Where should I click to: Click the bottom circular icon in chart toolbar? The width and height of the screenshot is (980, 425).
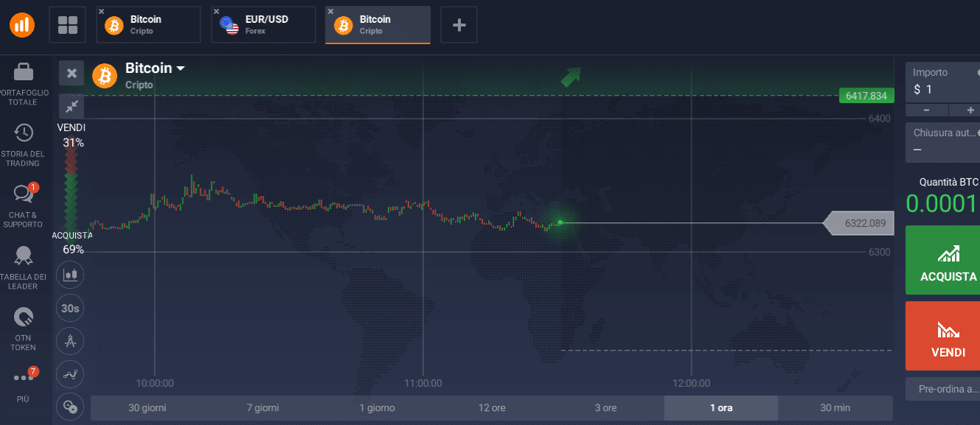click(70, 406)
